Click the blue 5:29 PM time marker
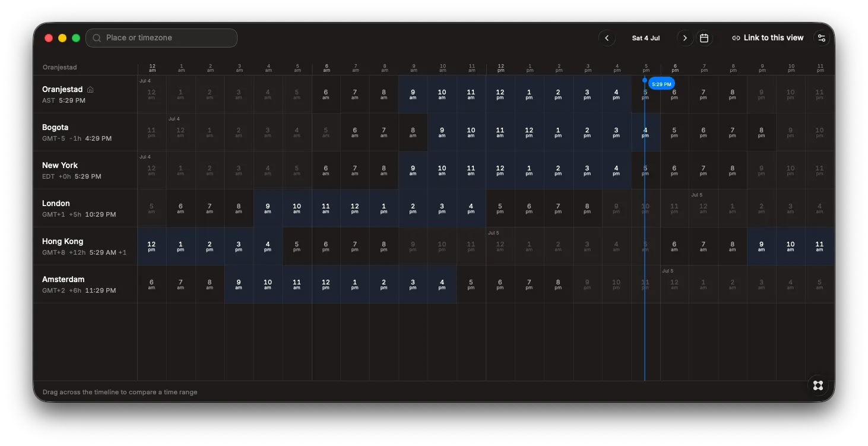 click(x=661, y=84)
